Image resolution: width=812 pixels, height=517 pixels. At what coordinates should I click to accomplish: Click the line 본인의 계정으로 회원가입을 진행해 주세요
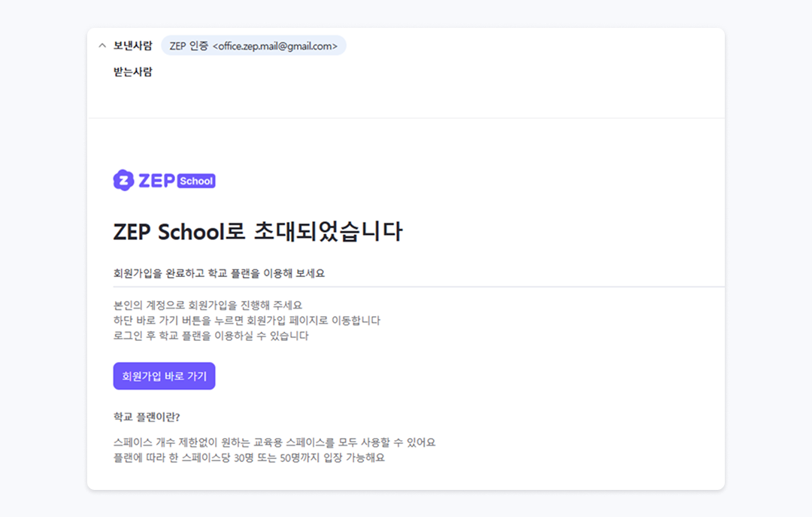(x=208, y=305)
